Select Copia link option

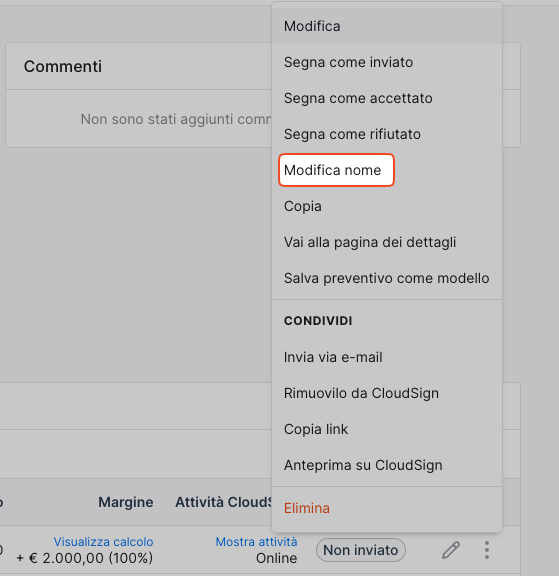click(387, 429)
